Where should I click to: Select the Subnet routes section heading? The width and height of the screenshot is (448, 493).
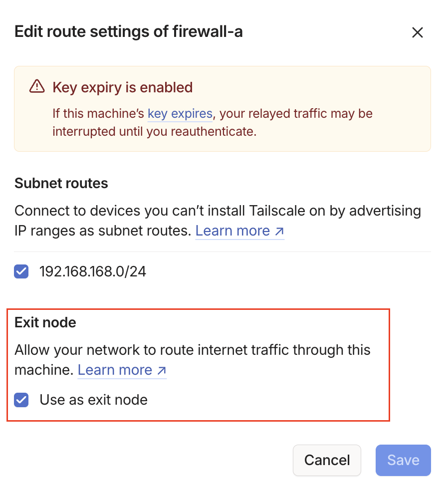point(61,183)
